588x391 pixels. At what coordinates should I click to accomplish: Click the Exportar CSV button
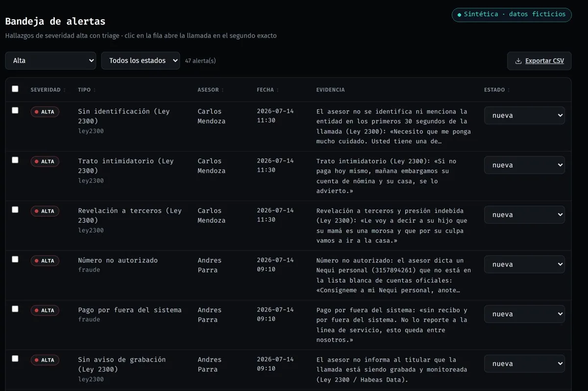539,61
